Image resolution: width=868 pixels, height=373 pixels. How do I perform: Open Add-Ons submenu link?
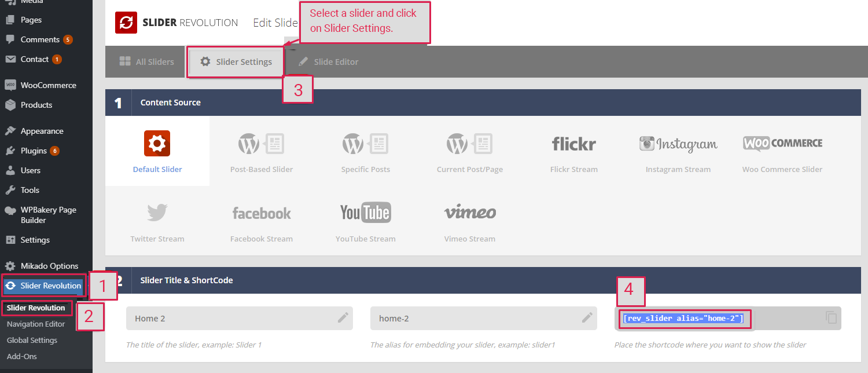pyautogui.click(x=22, y=356)
